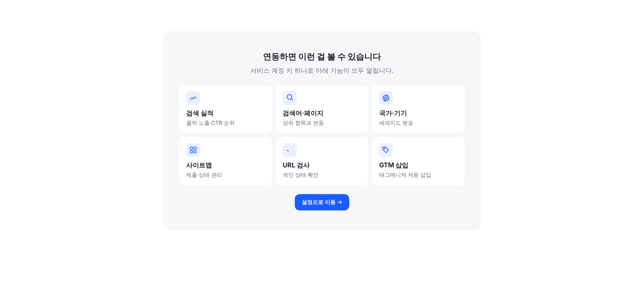644x307 pixels.
Task: Click the 세계지도 분포 description text
Action: [396, 123]
